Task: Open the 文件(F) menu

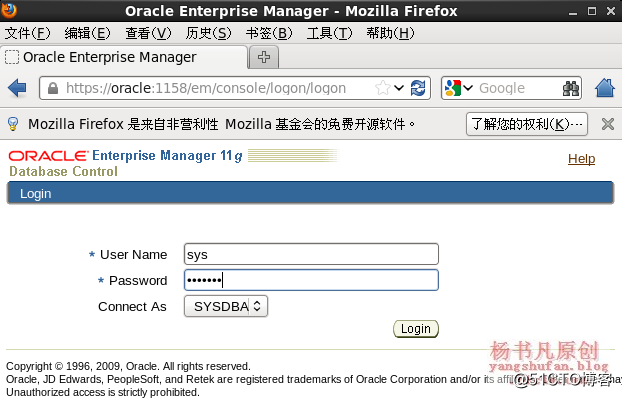Action: pyautogui.click(x=27, y=33)
